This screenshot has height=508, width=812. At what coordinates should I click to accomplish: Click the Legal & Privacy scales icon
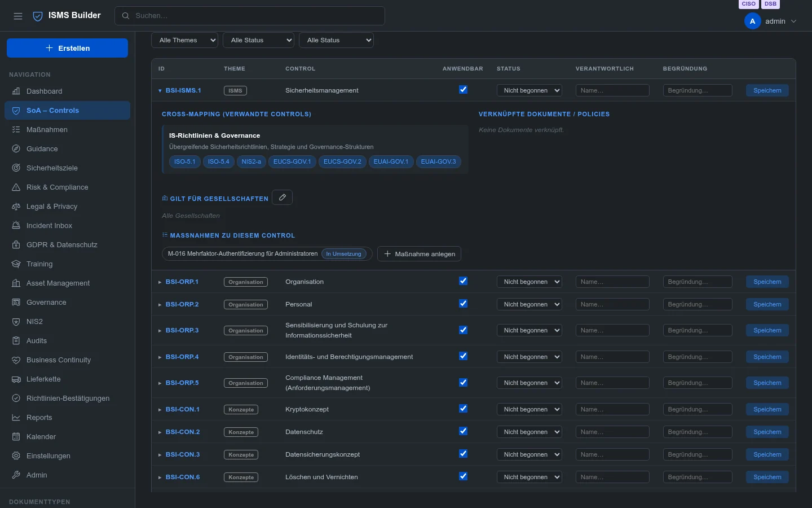16,207
